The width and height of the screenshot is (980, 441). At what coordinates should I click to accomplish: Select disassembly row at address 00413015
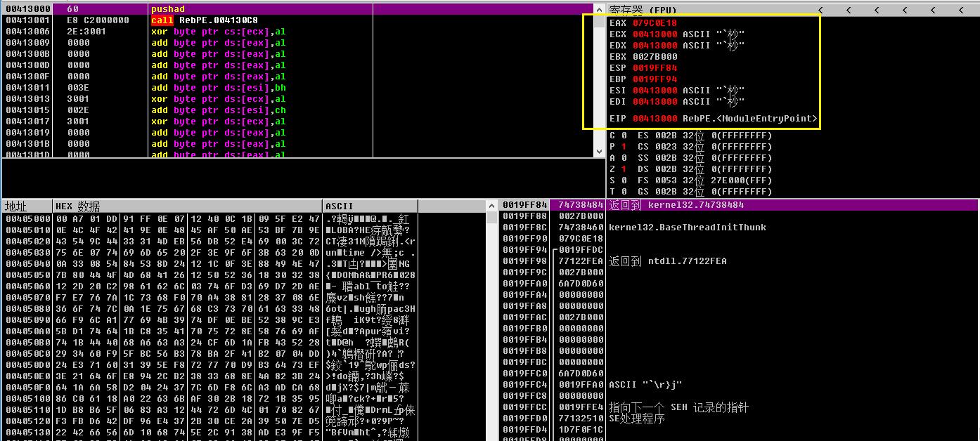(298, 110)
